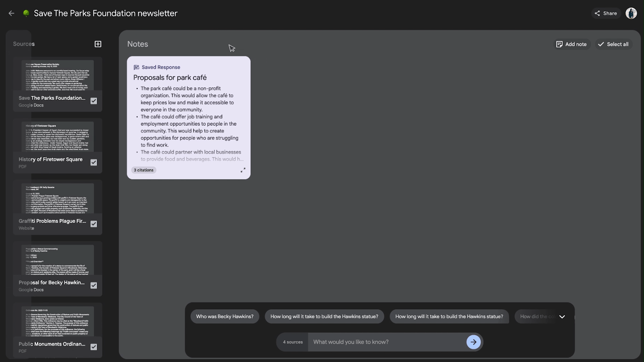Click the 4 sources label

[x=292, y=342]
